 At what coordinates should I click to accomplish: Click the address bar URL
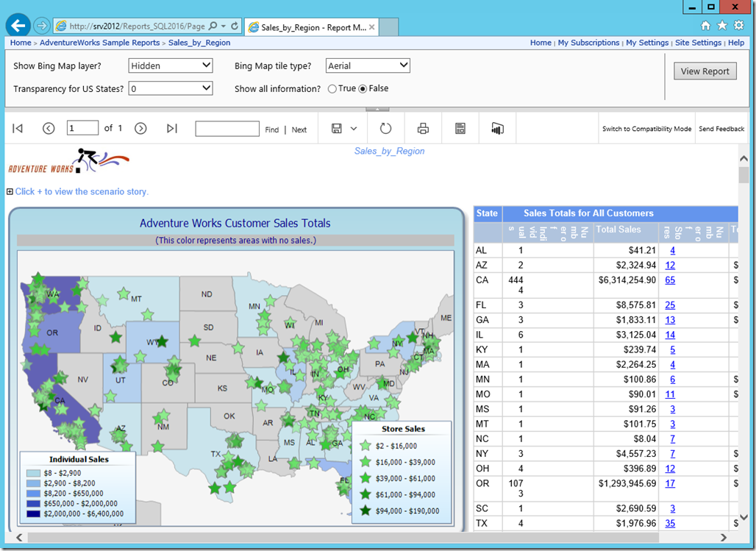point(137,26)
